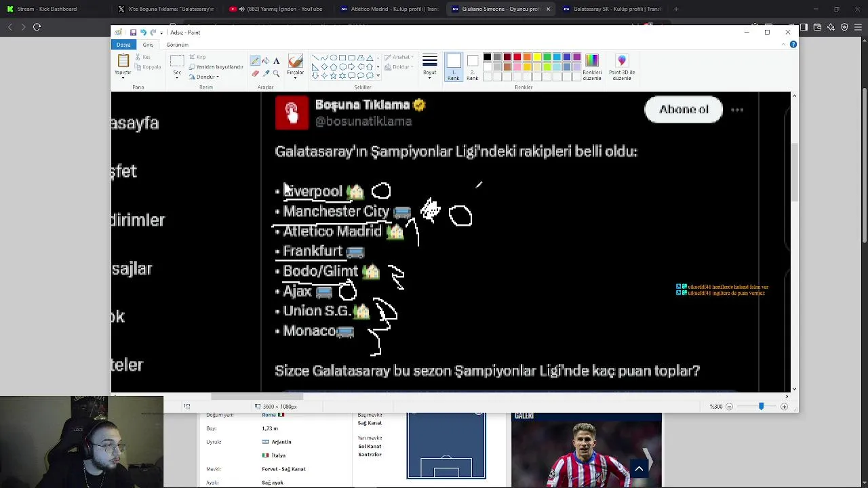The height and width of the screenshot is (488, 868).
Task: Open Paint 3D ile düzenle
Action: (x=622, y=67)
